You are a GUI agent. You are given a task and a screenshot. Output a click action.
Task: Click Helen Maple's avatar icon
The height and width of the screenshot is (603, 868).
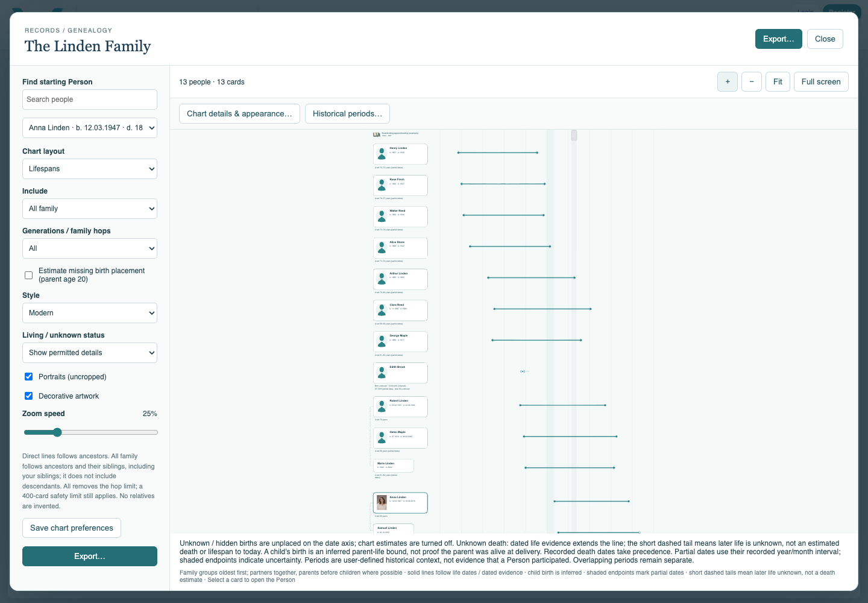(x=382, y=438)
